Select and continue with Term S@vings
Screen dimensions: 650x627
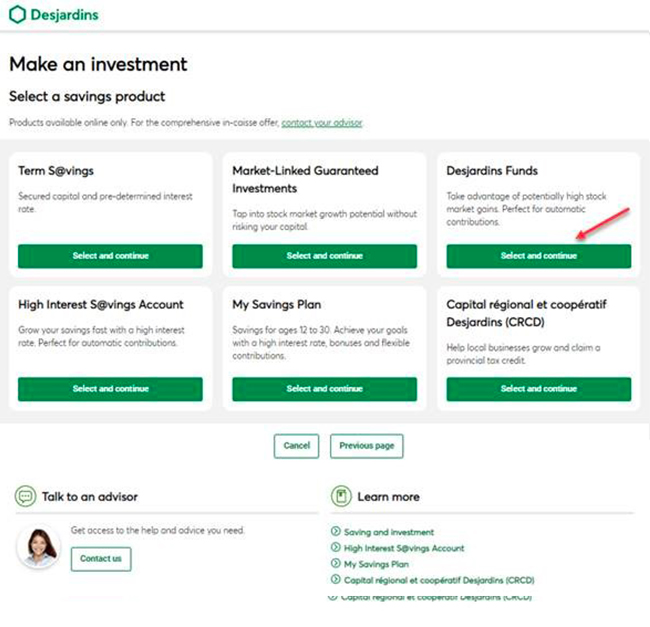coord(110,256)
